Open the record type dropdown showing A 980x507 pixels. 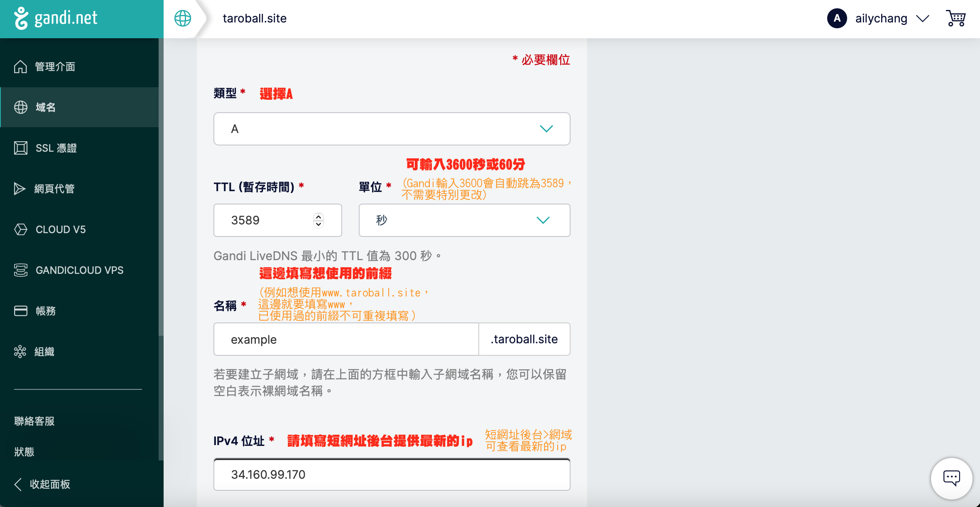pos(392,129)
